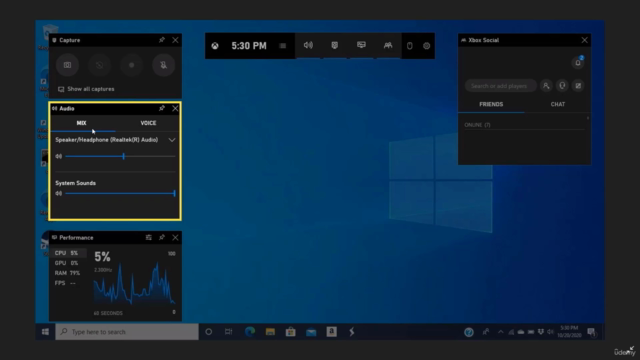Open Microsoft Store from taskbar
Viewport: 640px width, 360px height.
[x=291, y=332]
